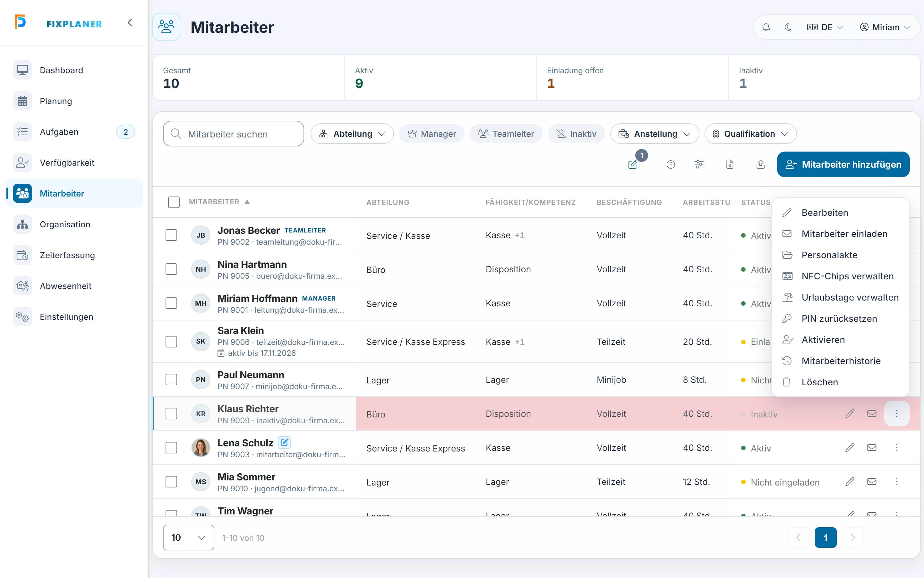Screen dimensions: 924x578
Task: Collapse the sidebar with the chevron arrow
Action: pos(130,23)
